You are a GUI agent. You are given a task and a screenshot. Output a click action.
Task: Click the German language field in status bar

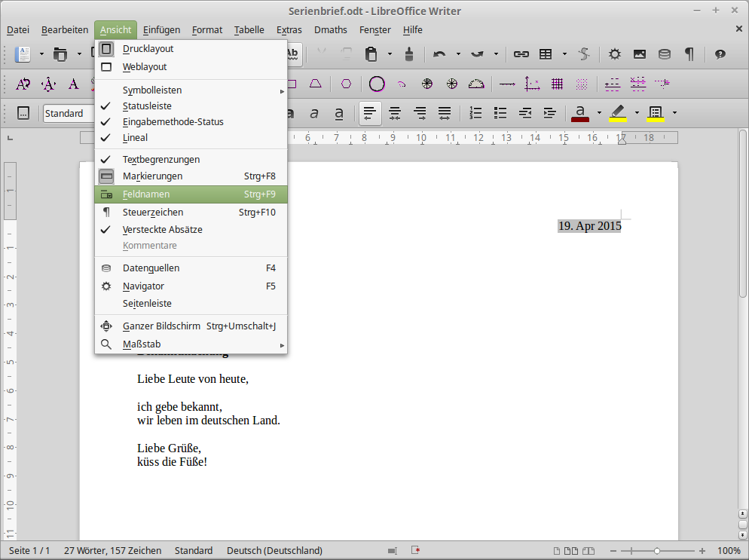tap(274, 551)
